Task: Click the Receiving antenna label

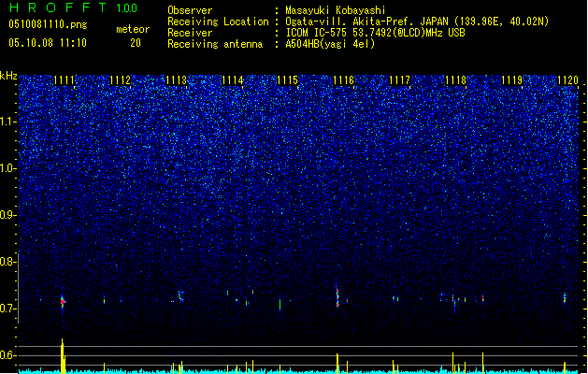Action: pos(215,44)
